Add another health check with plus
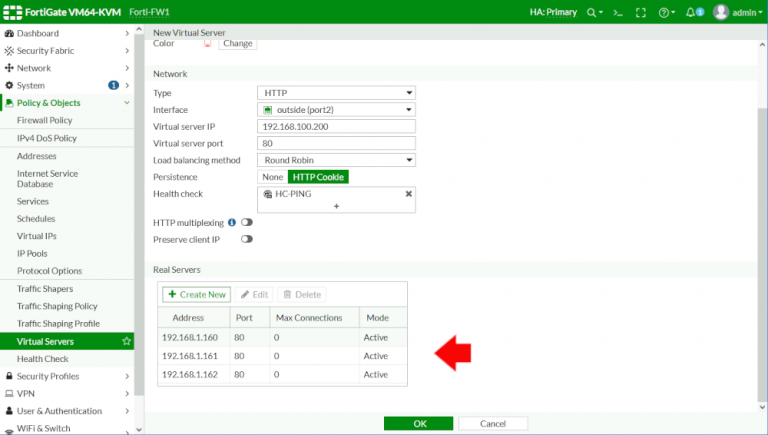 click(x=336, y=206)
